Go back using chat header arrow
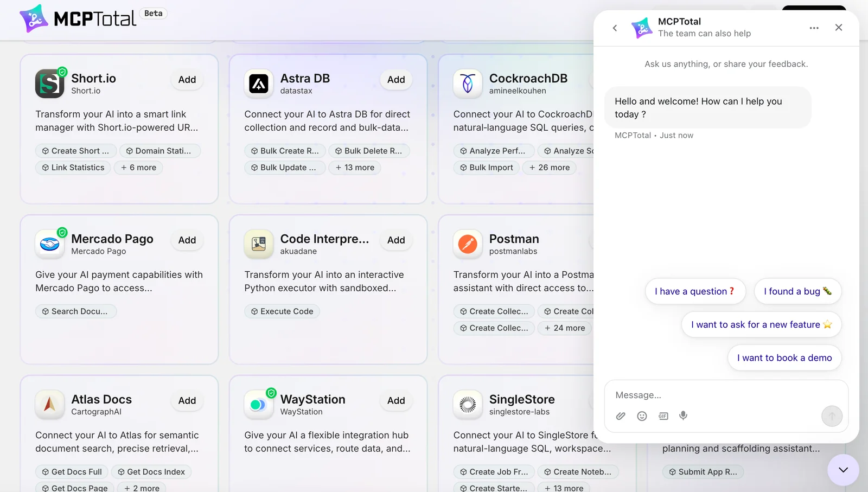This screenshot has height=492, width=868. pyautogui.click(x=615, y=28)
